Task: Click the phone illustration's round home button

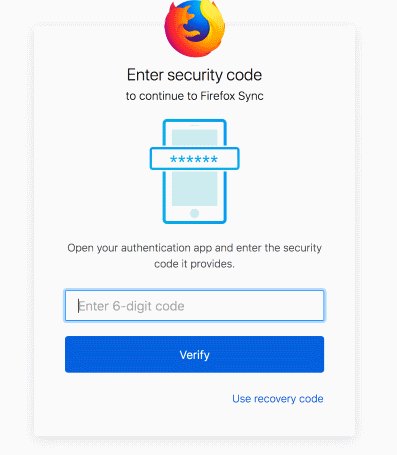Action: click(195, 213)
